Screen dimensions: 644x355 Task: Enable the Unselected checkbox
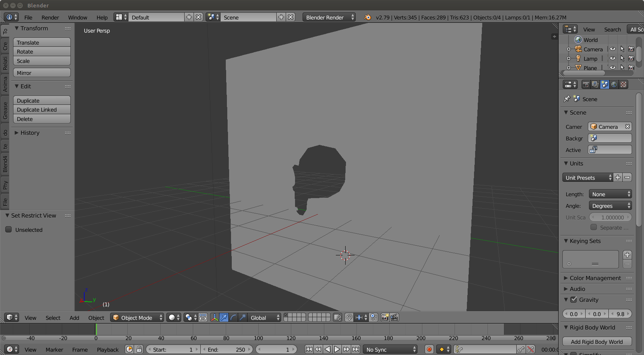click(9, 230)
